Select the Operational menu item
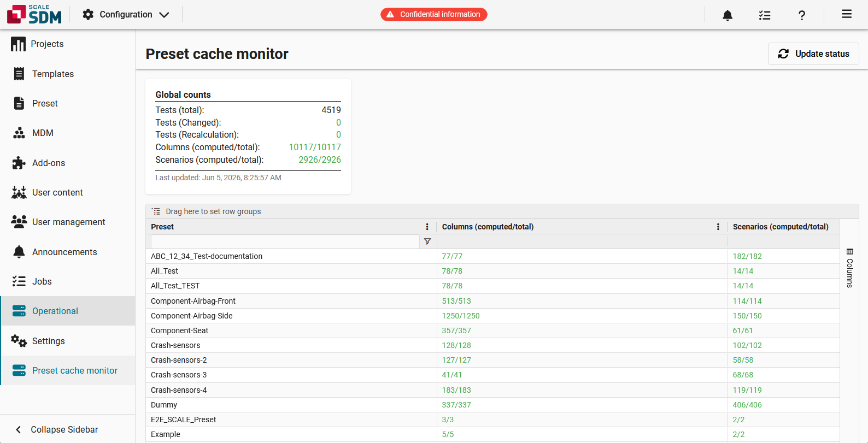This screenshot has width=868, height=443. coord(68,311)
